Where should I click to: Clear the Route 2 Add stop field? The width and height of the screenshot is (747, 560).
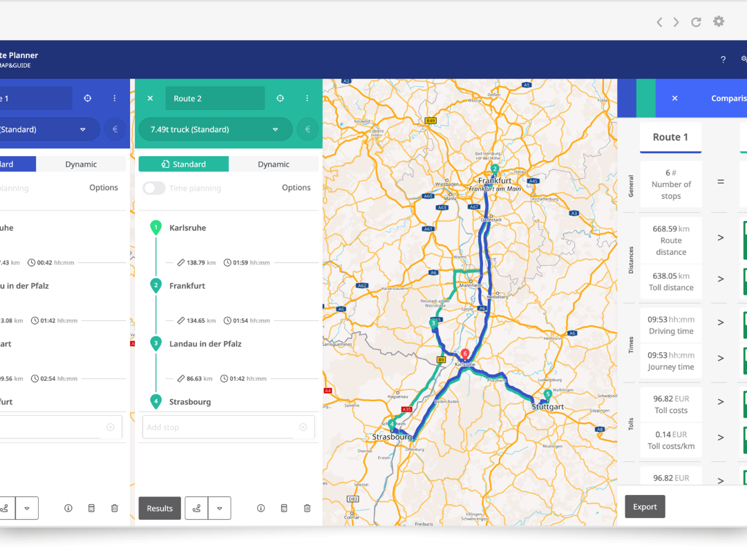coord(303,427)
